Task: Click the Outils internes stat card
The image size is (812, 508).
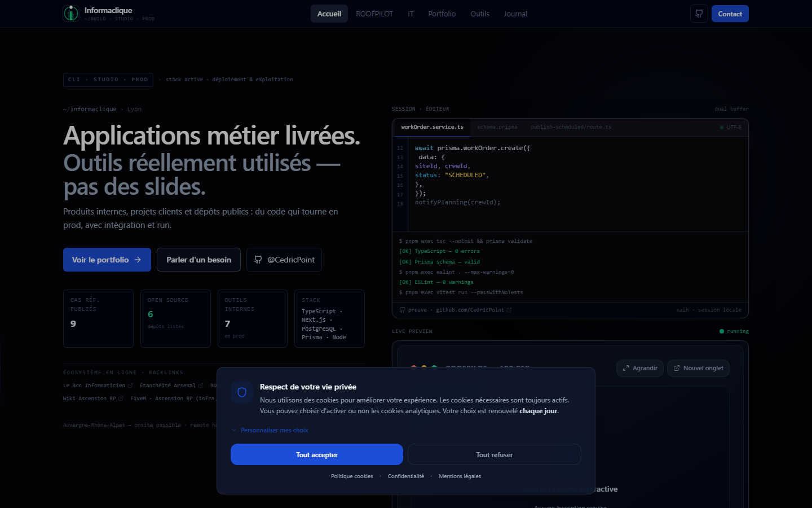Action: tap(253, 318)
